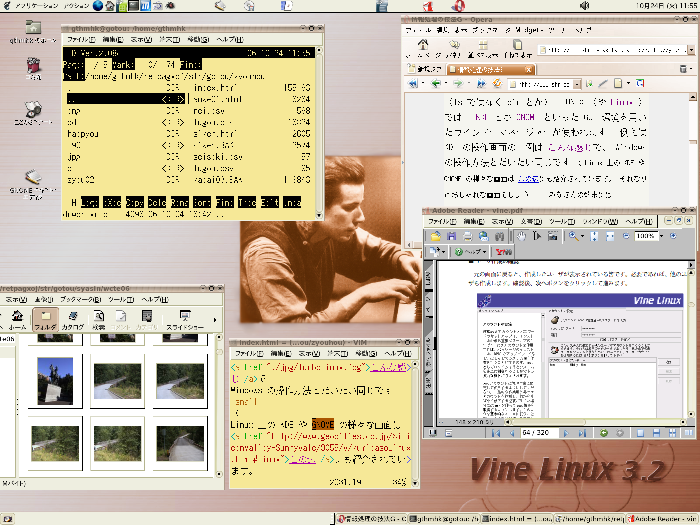700x525 pixels.
Task: Open the File menu in Adobe Reader
Action: click(x=442, y=221)
